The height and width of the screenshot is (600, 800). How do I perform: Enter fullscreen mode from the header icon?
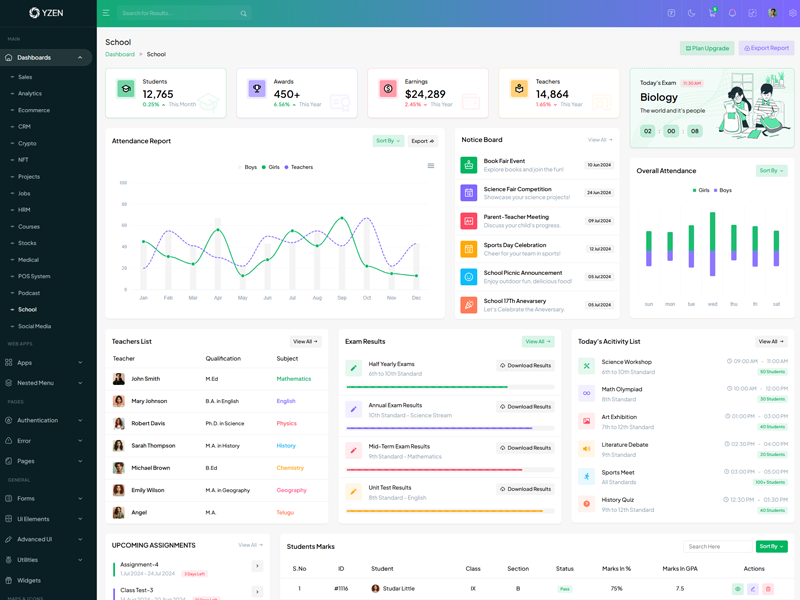(752, 13)
